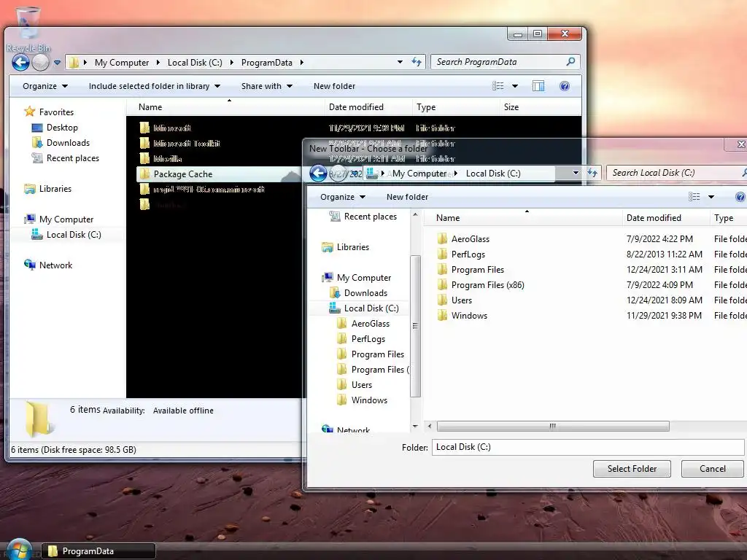This screenshot has height=560, width=747.
Task: Click Back arrow in Choose a folder dialog
Action: tap(318, 174)
